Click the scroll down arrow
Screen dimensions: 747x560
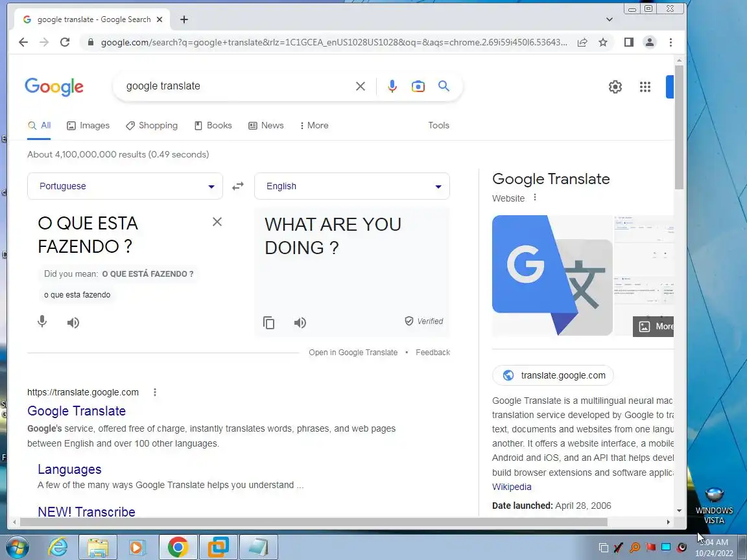pos(680,511)
